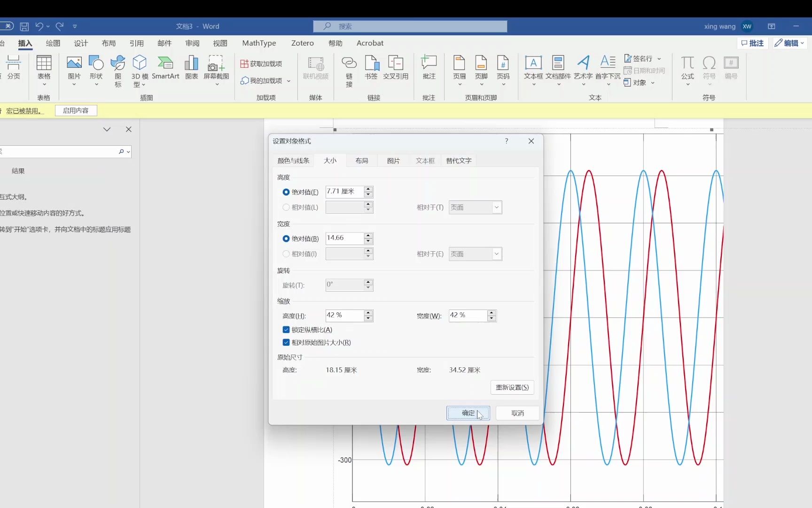Screen dimensions: 812x508
Task: Click the 搜索 box in the title bar
Action: [410, 26]
